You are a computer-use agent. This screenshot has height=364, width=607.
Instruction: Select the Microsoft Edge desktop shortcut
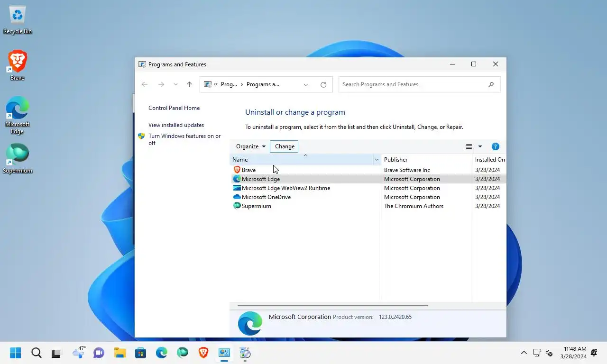coord(18,116)
